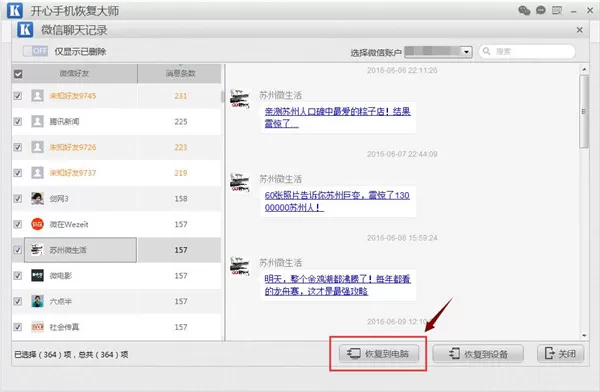Click the avatar of 微电影
The image size is (600, 392).
pyautogui.click(x=37, y=275)
